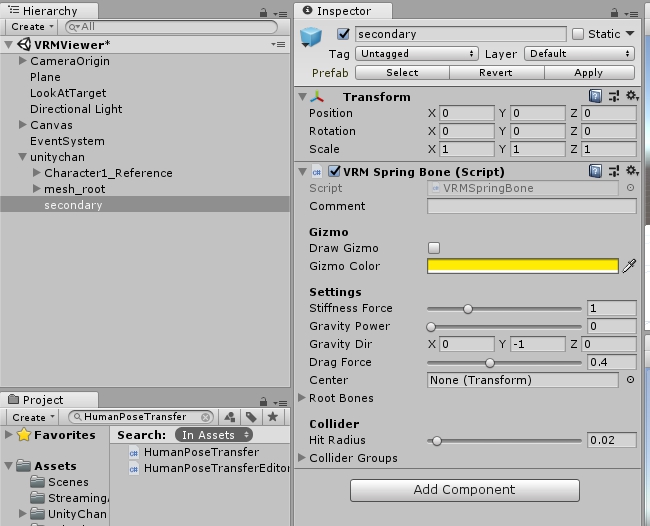
Task: Save search with star icon in Project
Action: tap(273, 417)
